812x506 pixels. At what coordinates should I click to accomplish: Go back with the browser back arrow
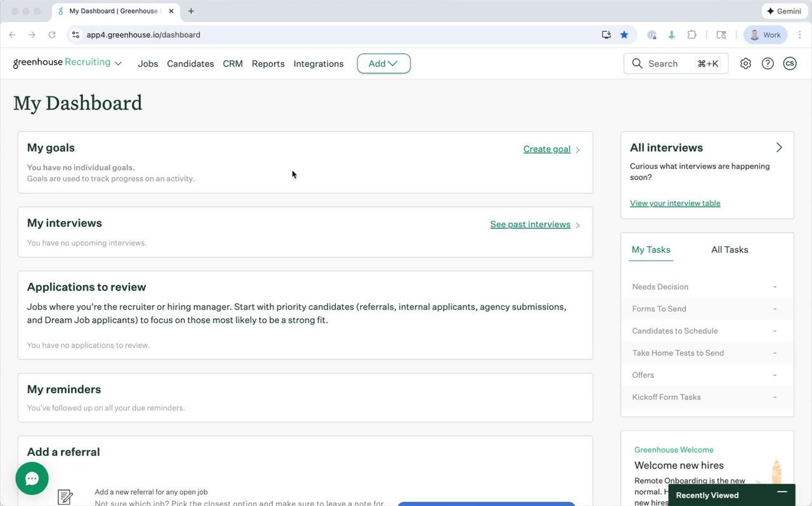[x=12, y=35]
